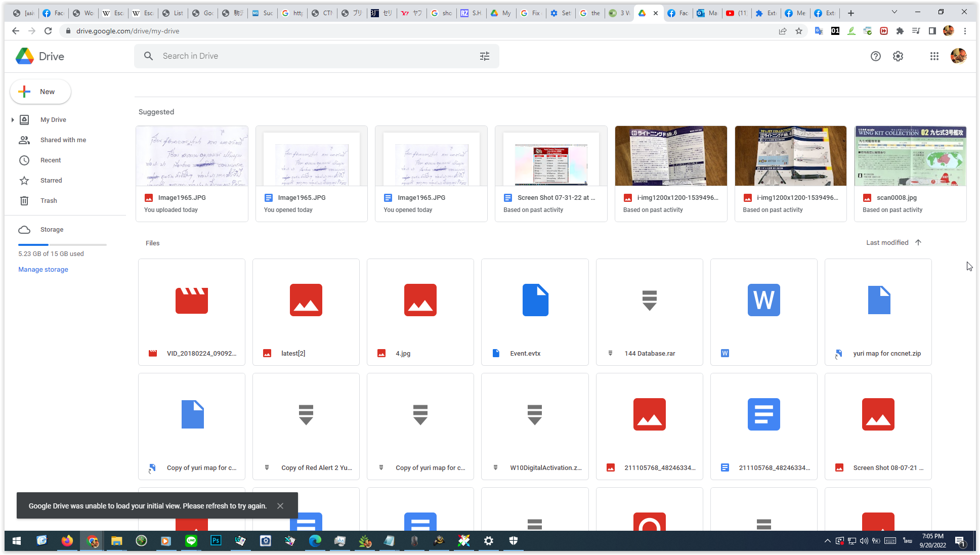Open the browser tab search chevron
This screenshot has width=980, height=555.
pyautogui.click(x=894, y=11)
